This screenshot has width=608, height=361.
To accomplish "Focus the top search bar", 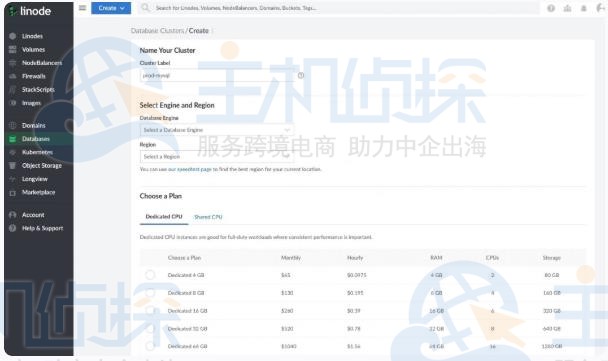I will 338,8.
